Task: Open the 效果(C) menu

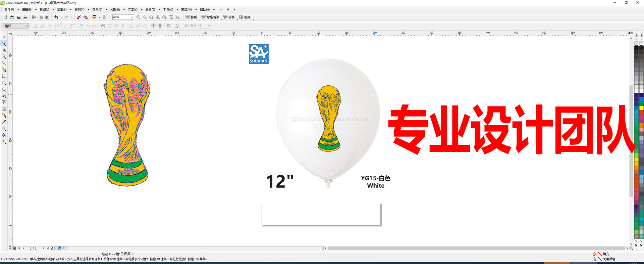Action: click(x=97, y=10)
